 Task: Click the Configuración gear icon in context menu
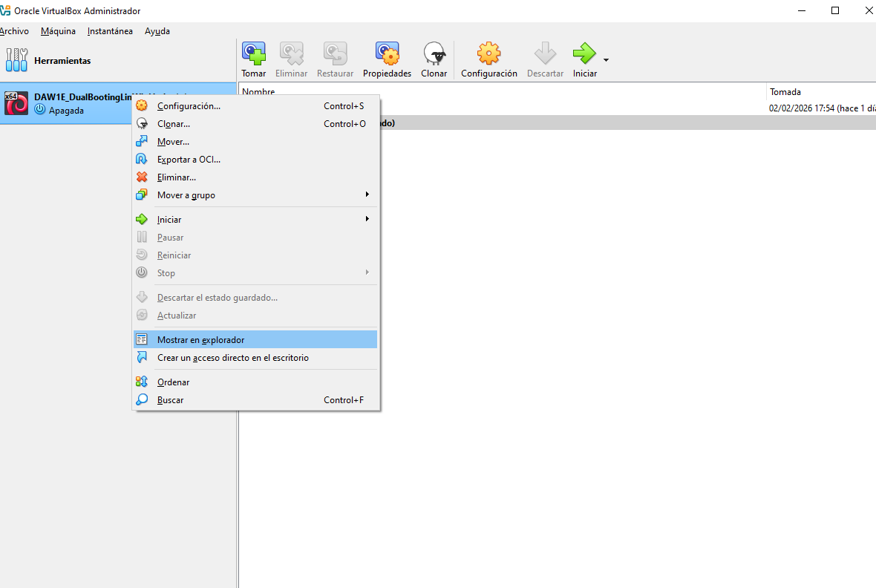(142, 105)
